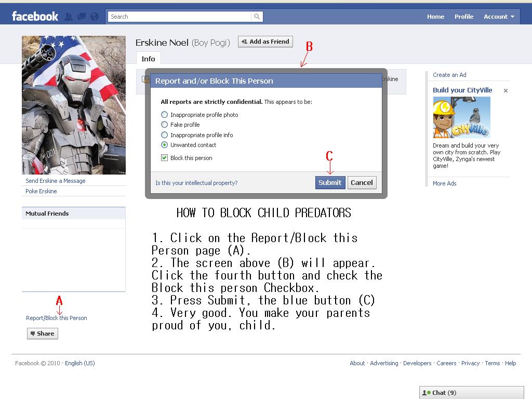Close the CityVille ad with the X
The height and width of the screenshot is (399, 532).
[506, 90]
